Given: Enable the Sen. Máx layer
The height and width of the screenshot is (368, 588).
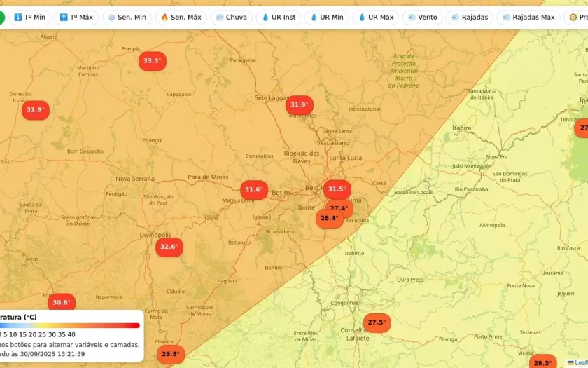Looking at the screenshot, I should click(181, 17).
